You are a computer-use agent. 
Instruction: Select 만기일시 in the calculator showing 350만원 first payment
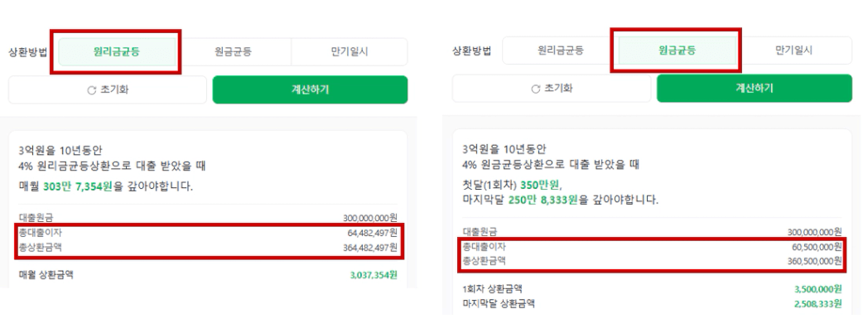pos(793,51)
